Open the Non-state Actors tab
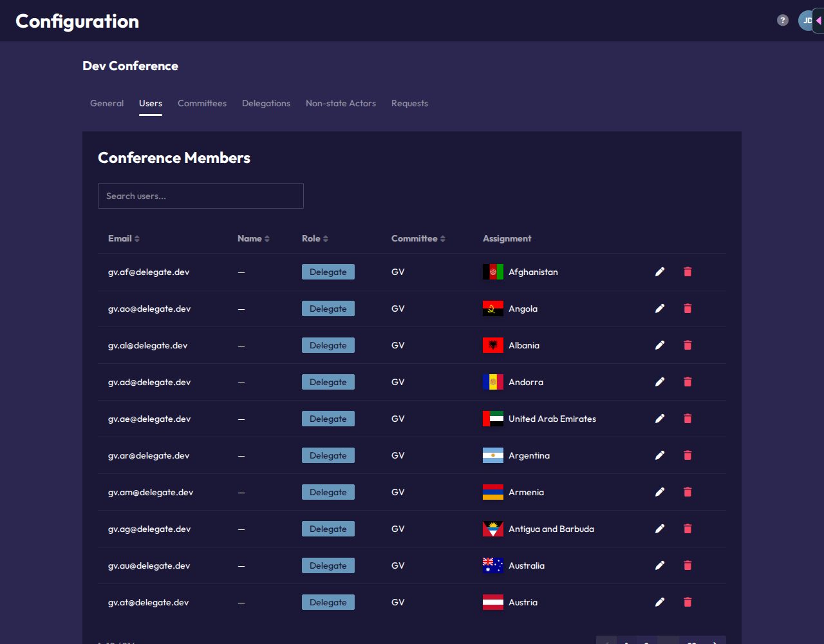This screenshot has height=644, width=824. tap(341, 103)
